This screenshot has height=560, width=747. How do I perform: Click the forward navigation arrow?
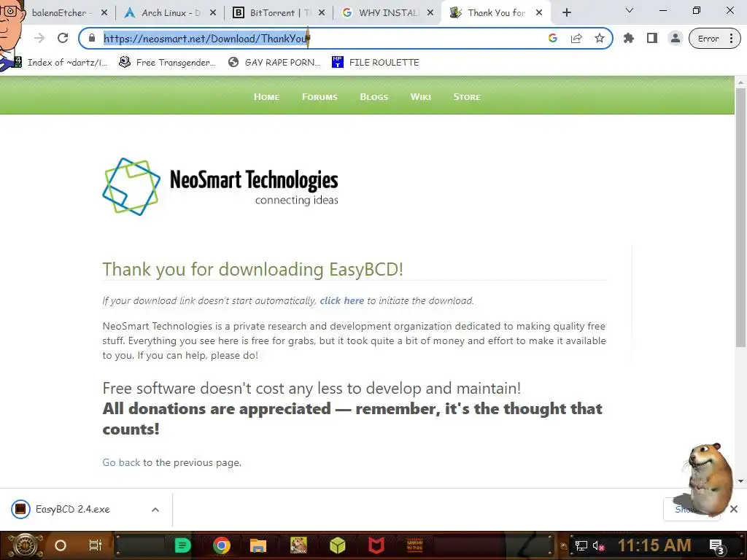tap(39, 38)
